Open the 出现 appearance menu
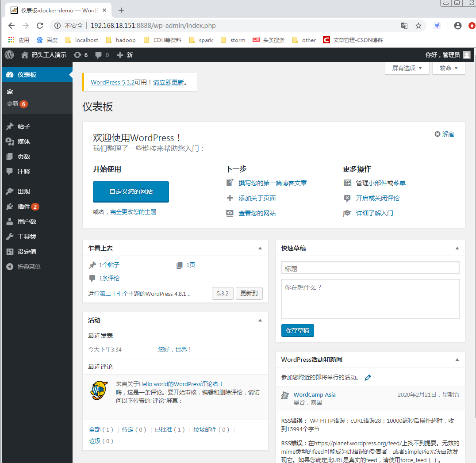 coord(37,191)
